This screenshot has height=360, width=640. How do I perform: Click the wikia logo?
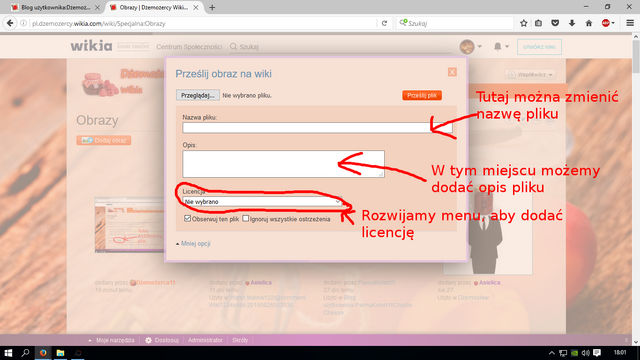91,46
